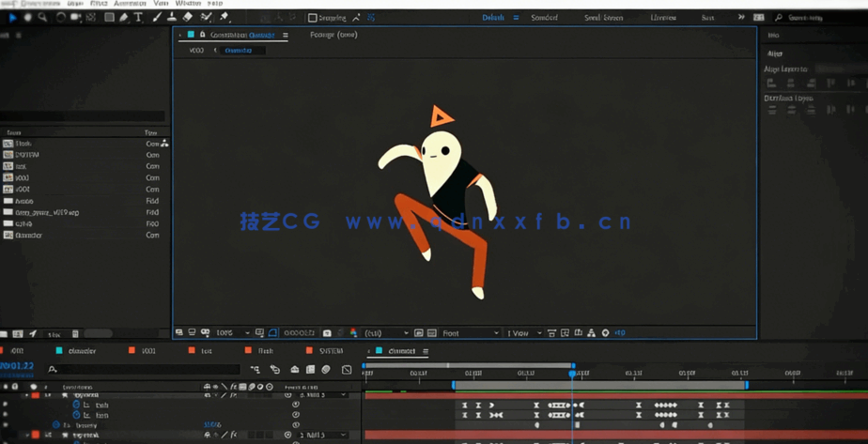
Task: Select the Puppet Pin tool
Action: point(225,17)
